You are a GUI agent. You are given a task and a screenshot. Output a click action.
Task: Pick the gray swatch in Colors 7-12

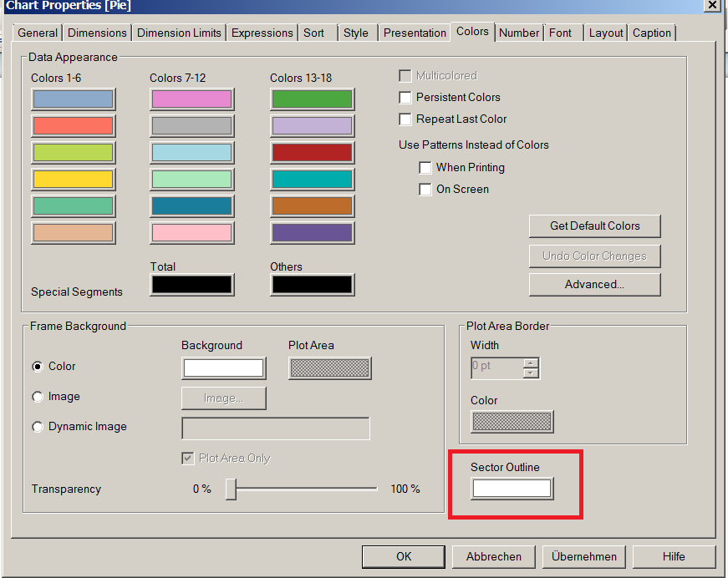coord(191,126)
